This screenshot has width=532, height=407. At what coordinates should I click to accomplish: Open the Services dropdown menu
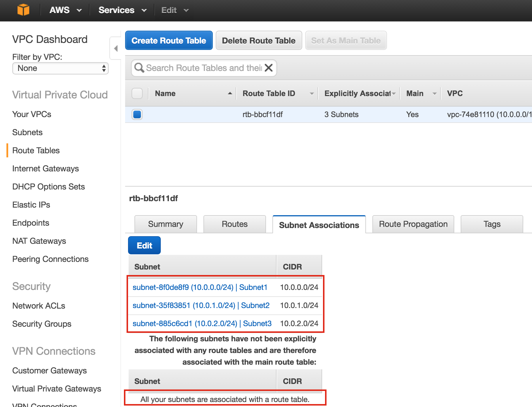click(122, 10)
